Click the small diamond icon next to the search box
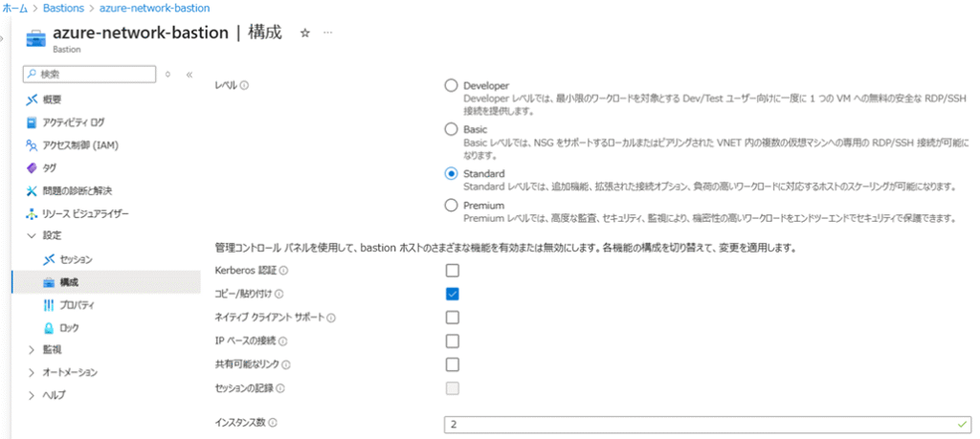The height and width of the screenshot is (439, 980). tap(167, 75)
